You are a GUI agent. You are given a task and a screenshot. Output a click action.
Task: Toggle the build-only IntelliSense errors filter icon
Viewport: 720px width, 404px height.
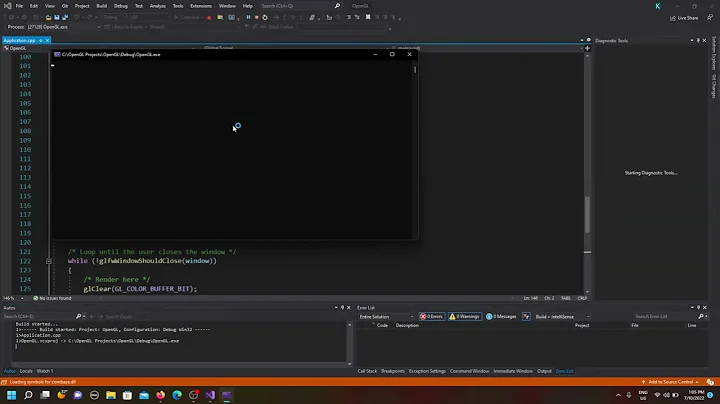(x=526, y=316)
